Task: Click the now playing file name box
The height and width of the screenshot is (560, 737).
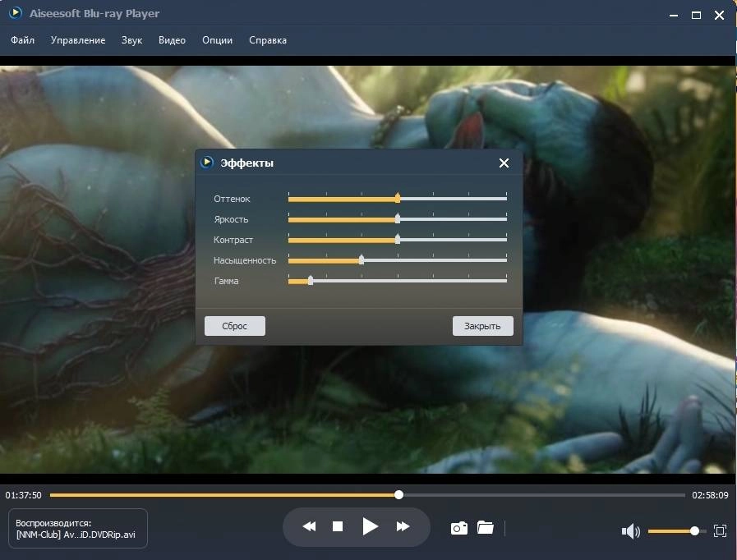Action: click(x=78, y=529)
